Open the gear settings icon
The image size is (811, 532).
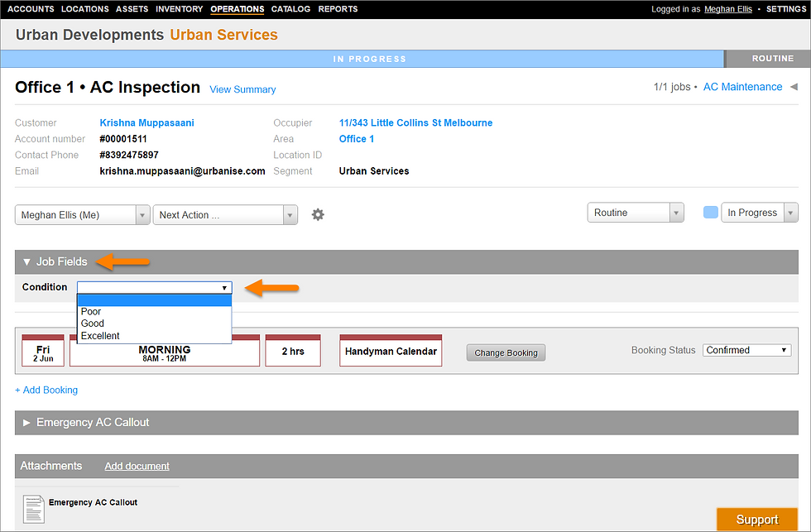(318, 214)
